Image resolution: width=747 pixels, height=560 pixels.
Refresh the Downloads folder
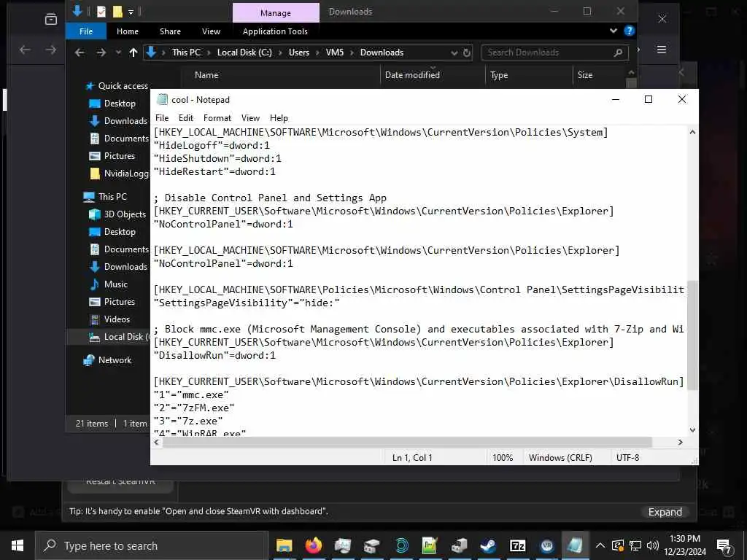(x=467, y=52)
